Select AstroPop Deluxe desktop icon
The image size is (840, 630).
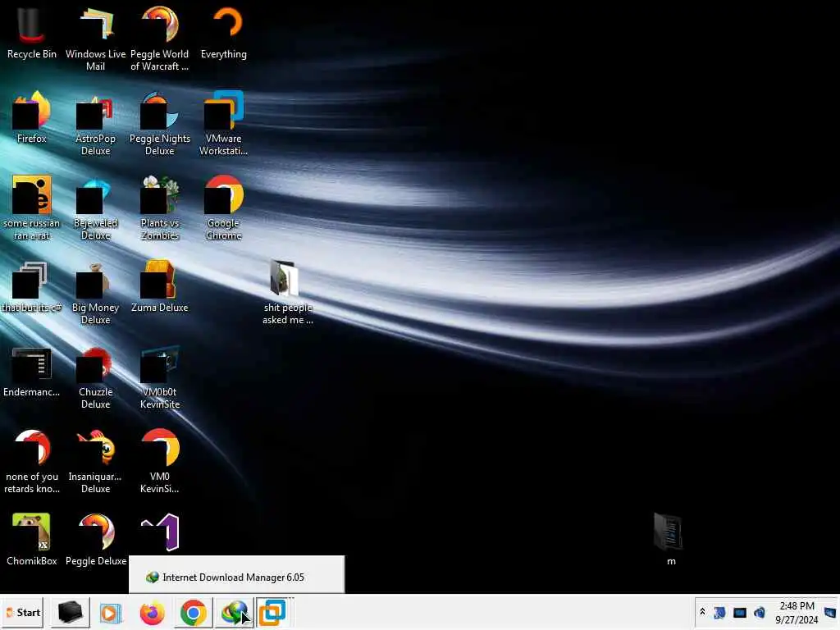coord(95,125)
